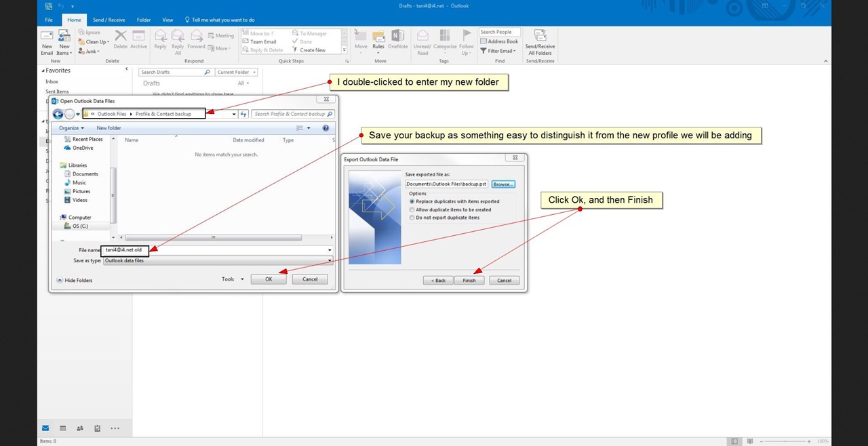Open the Save as type dropdown
This screenshot has height=446, width=868.
(x=218, y=260)
